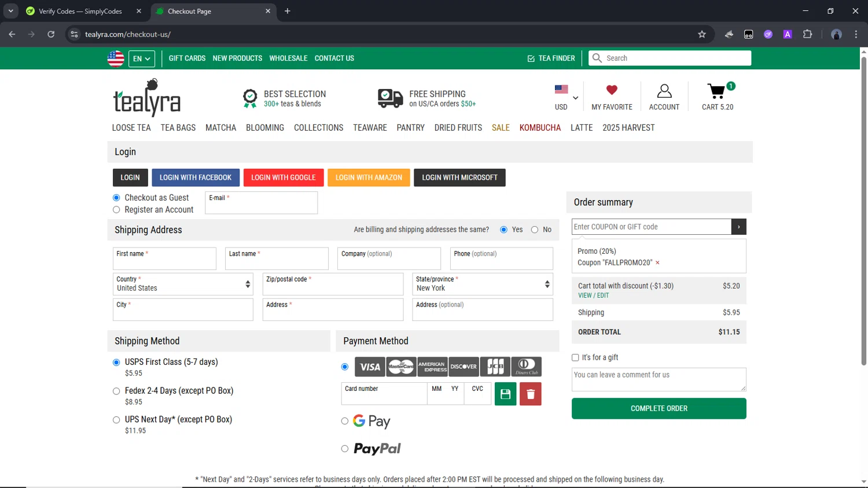Click the Visa card logo
Image resolution: width=868 pixels, height=488 pixels.
pyautogui.click(x=370, y=367)
